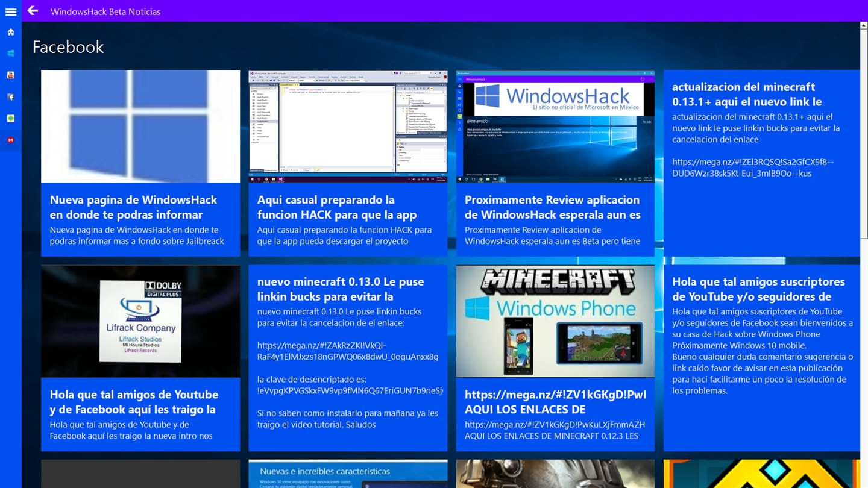Click the 'WindowsHack Beta Noticias' title
The width and height of the screenshot is (868, 488).
tap(105, 11)
